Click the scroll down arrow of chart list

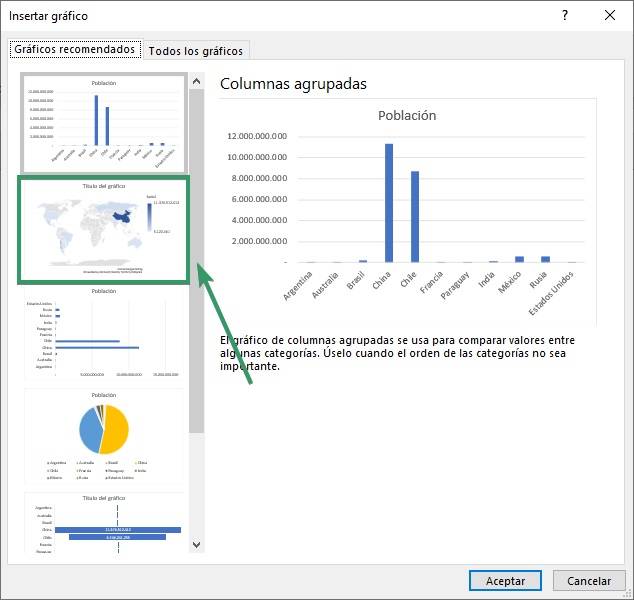pos(197,545)
